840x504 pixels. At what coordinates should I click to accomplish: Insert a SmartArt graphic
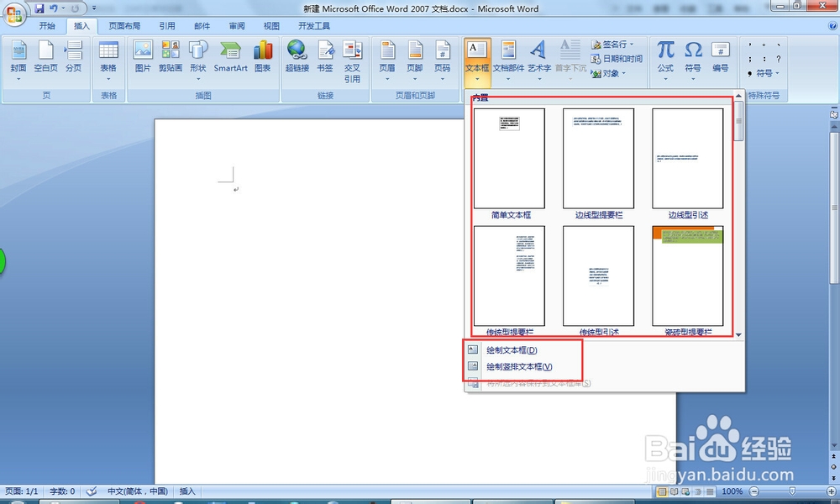pyautogui.click(x=230, y=56)
